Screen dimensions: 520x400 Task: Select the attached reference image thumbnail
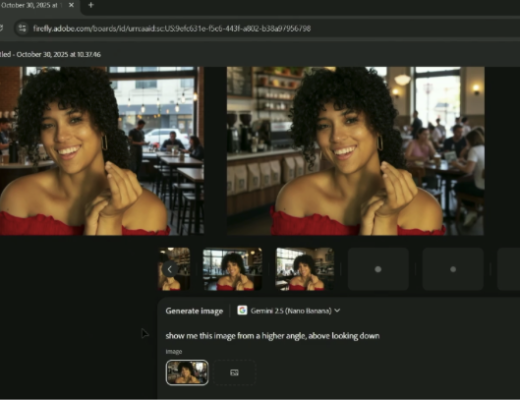tap(187, 372)
